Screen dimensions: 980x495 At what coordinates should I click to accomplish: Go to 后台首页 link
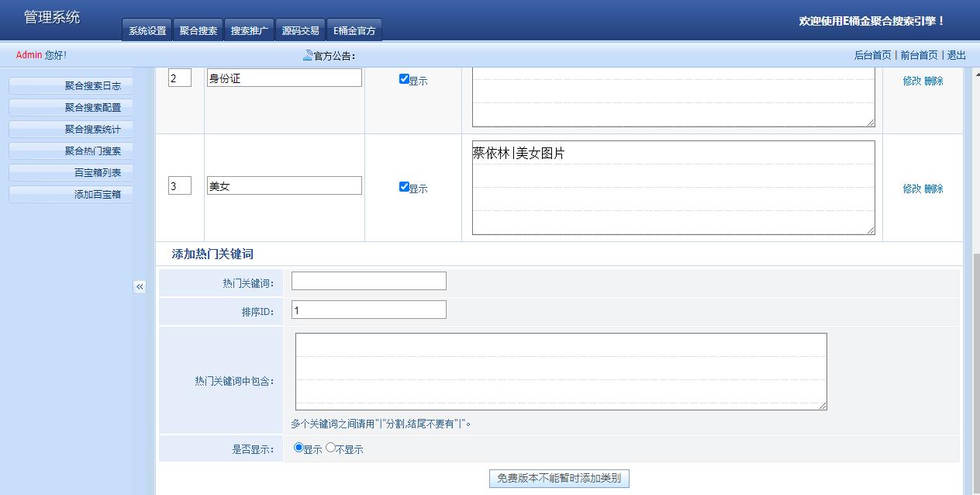click(x=872, y=55)
